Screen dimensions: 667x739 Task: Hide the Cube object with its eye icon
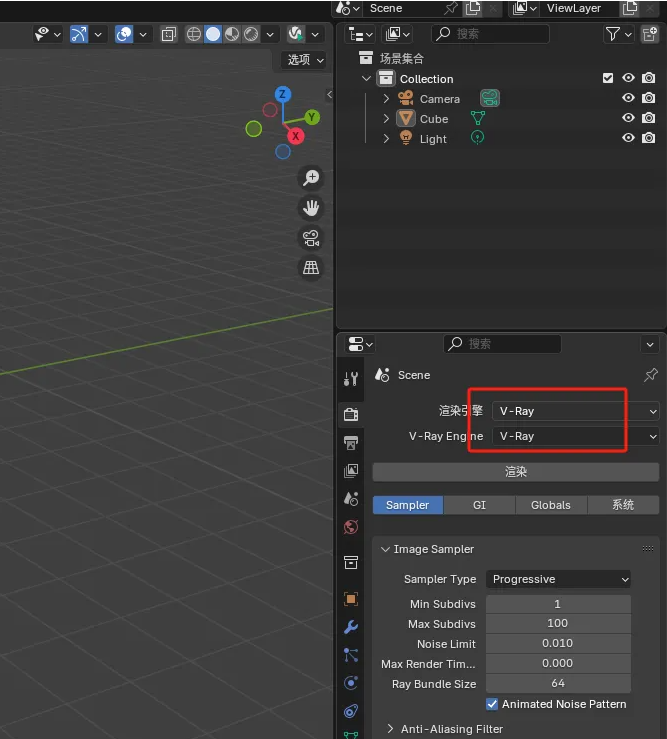point(628,117)
